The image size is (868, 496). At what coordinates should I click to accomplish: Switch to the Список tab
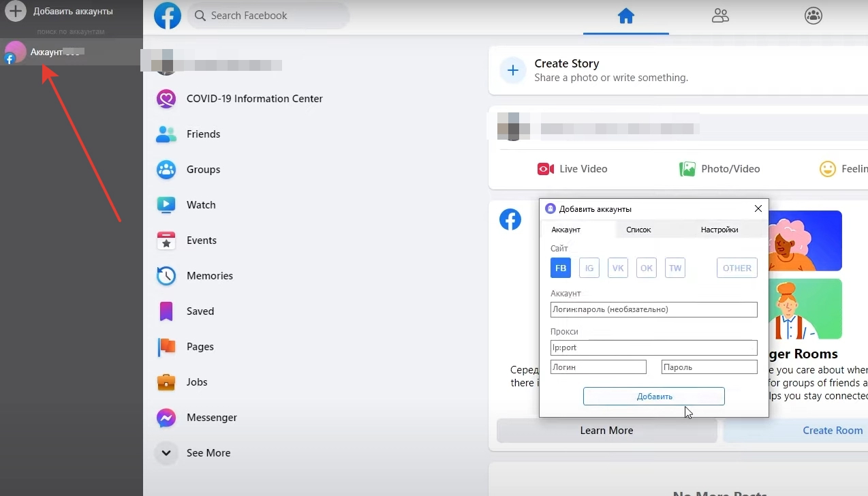pos(638,230)
